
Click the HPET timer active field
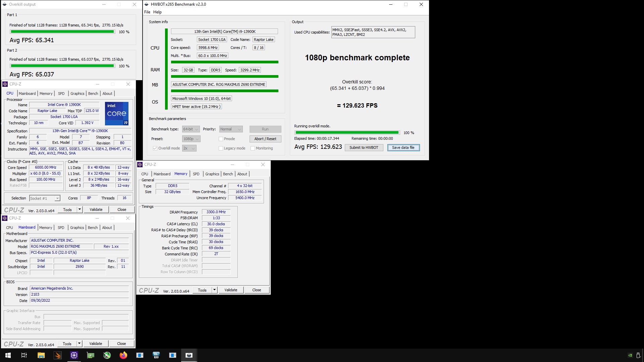(196, 107)
